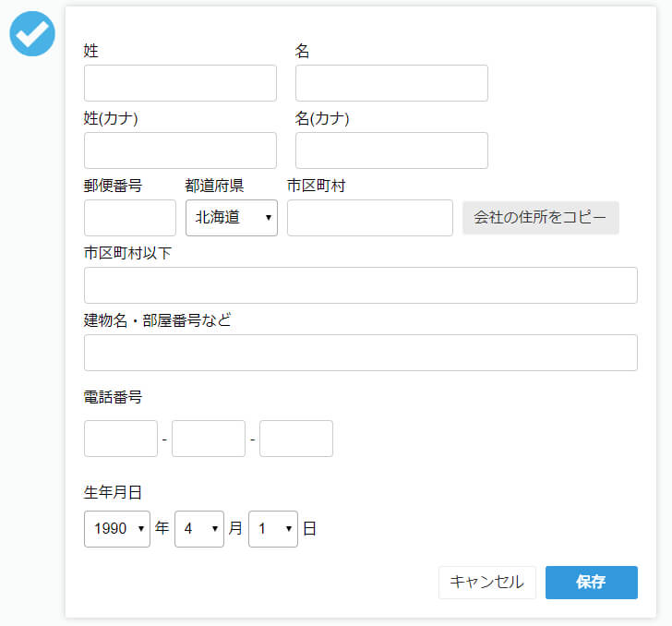
Task: Focus the middle phone number box
Action: (x=209, y=439)
